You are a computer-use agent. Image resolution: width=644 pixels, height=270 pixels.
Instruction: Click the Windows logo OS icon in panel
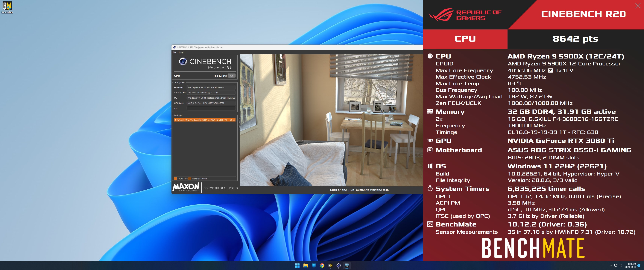430,166
